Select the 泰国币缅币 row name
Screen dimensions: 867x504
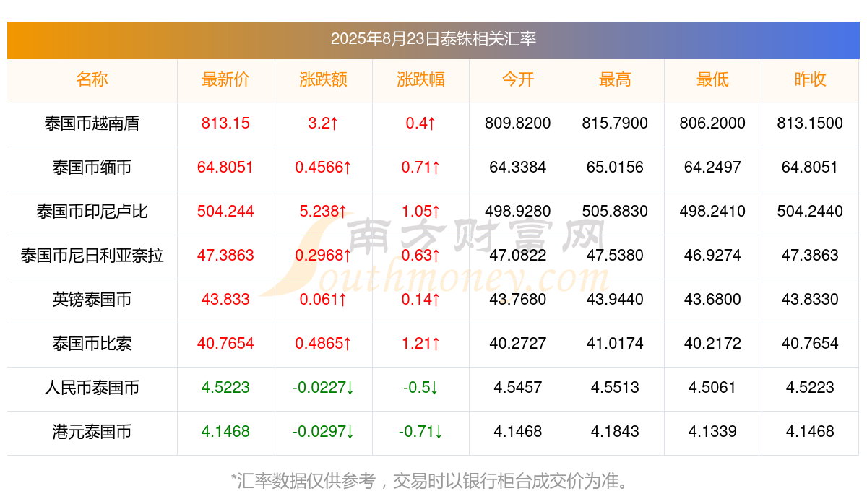coord(92,168)
